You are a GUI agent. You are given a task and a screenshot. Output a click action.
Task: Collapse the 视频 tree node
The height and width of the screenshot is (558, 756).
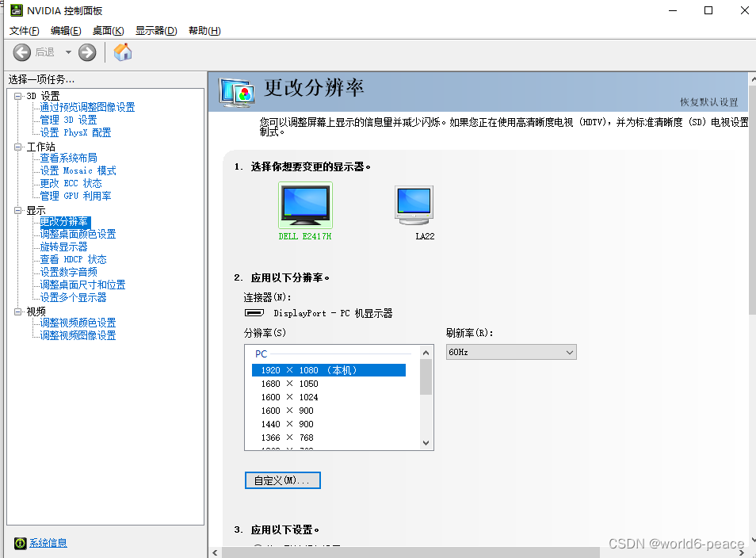pyautogui.click(x=18, y=311)
